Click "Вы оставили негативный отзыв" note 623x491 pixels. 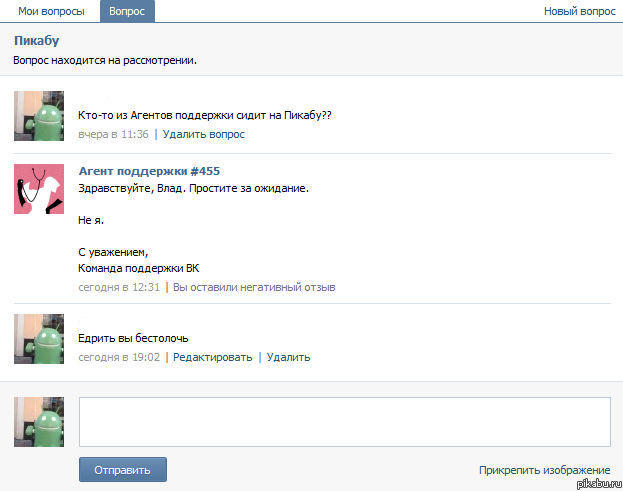click(254, 287)
